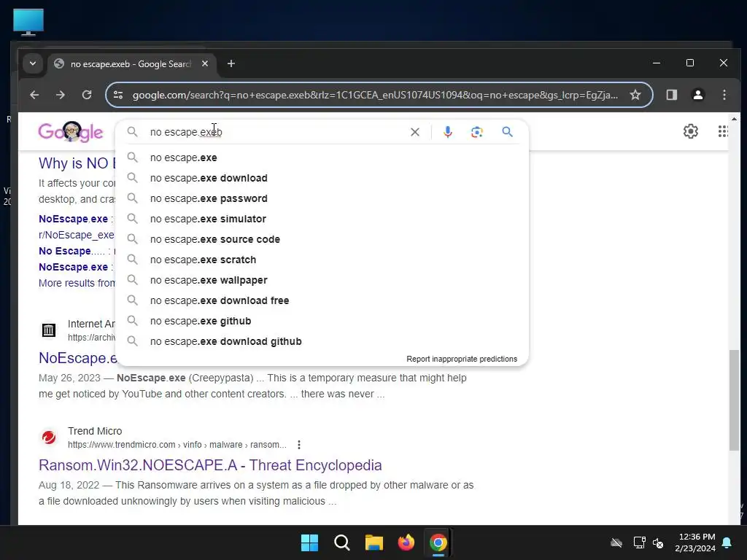
Task: Submit search with blue magnifier
Action: [x=508, y=132]
